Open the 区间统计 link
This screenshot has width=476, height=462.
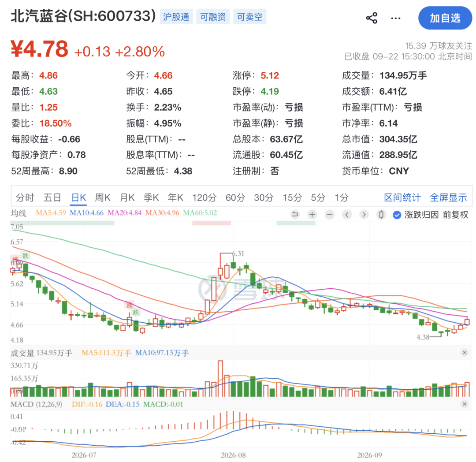[402, 197]
